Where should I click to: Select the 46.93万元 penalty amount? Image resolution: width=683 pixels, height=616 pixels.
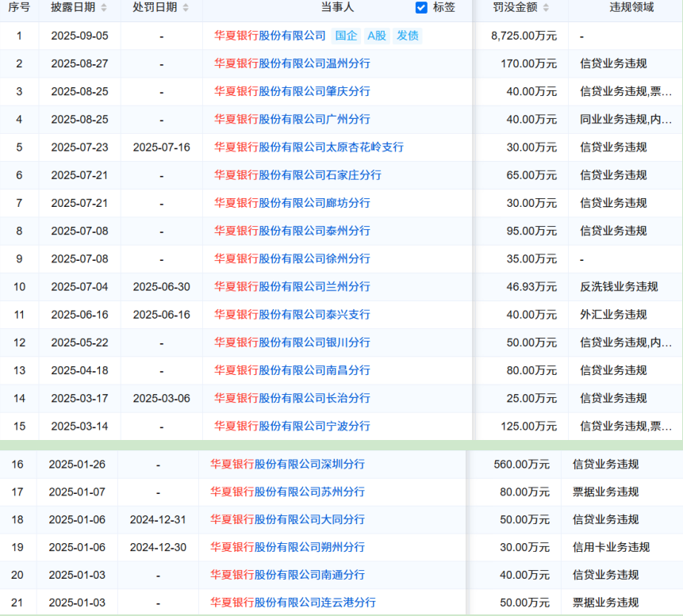531,286
